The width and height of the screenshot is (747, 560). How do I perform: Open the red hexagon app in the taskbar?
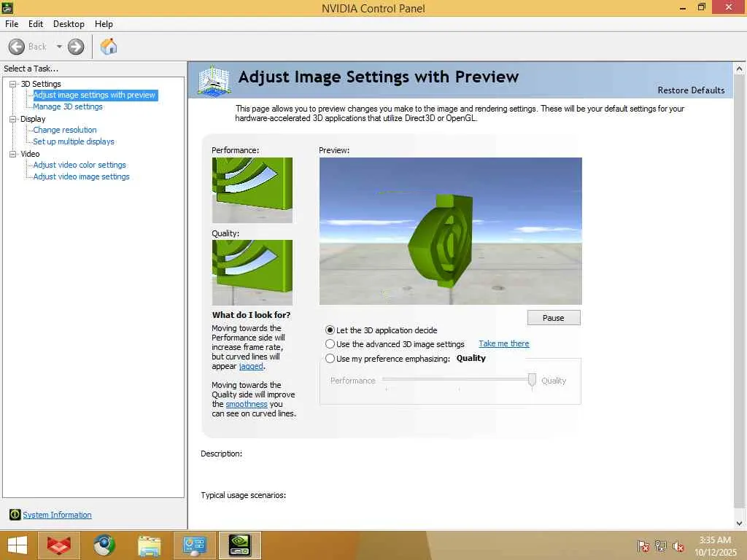(x=58, y=545)
